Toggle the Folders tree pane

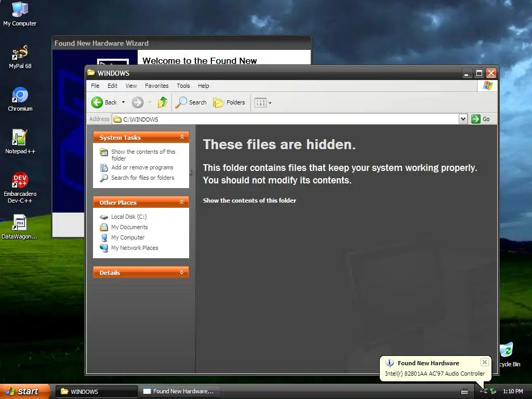click(x=229, y=102)
